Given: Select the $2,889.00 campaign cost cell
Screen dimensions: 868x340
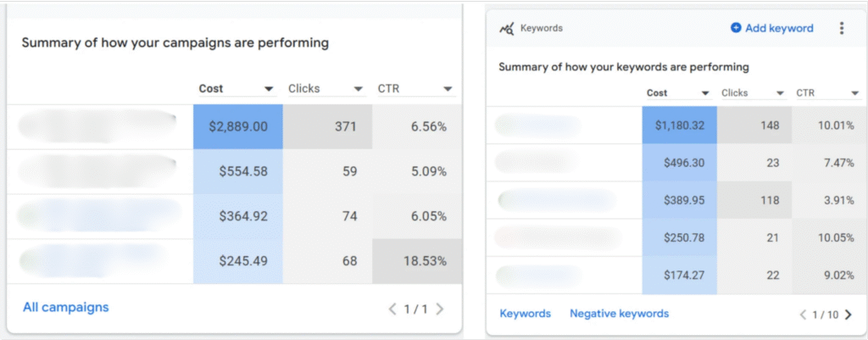Looking at the screenshot, I should click(238, 126).
